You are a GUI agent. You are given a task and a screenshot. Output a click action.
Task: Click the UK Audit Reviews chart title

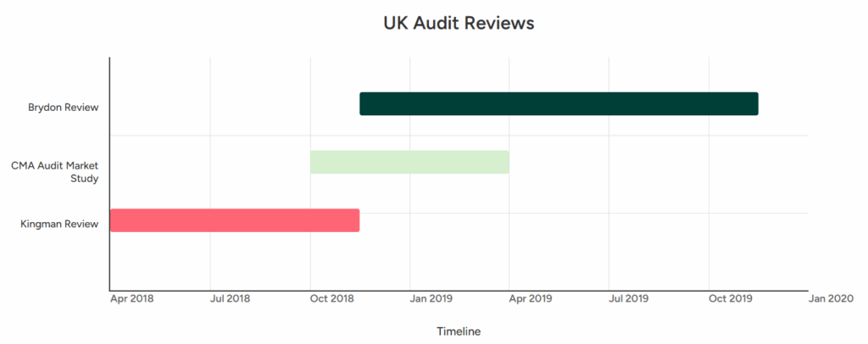pos(459,23)
